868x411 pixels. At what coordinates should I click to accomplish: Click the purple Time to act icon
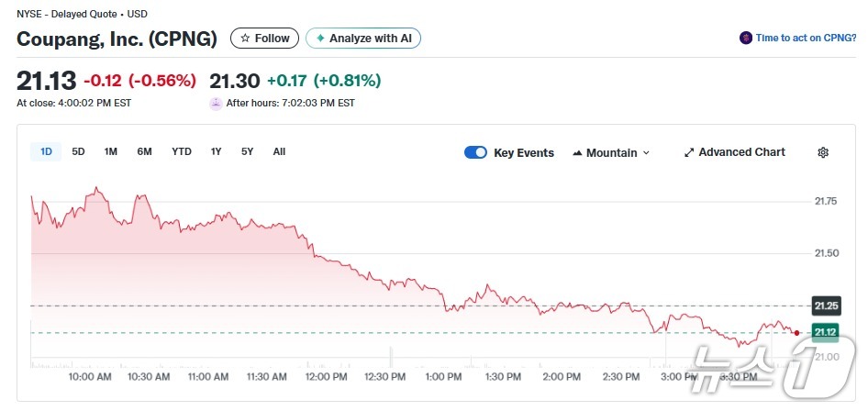coord(746,39)
